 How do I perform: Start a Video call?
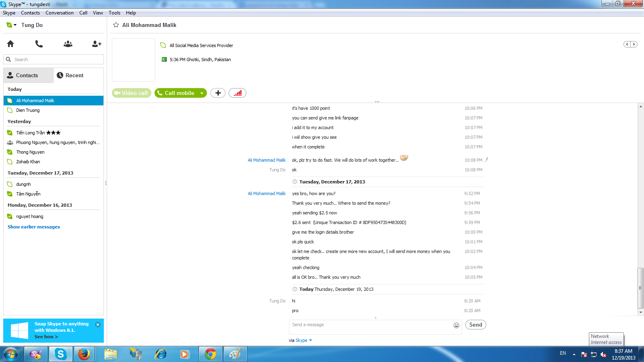pyautogui.click(x=132, y=93)
